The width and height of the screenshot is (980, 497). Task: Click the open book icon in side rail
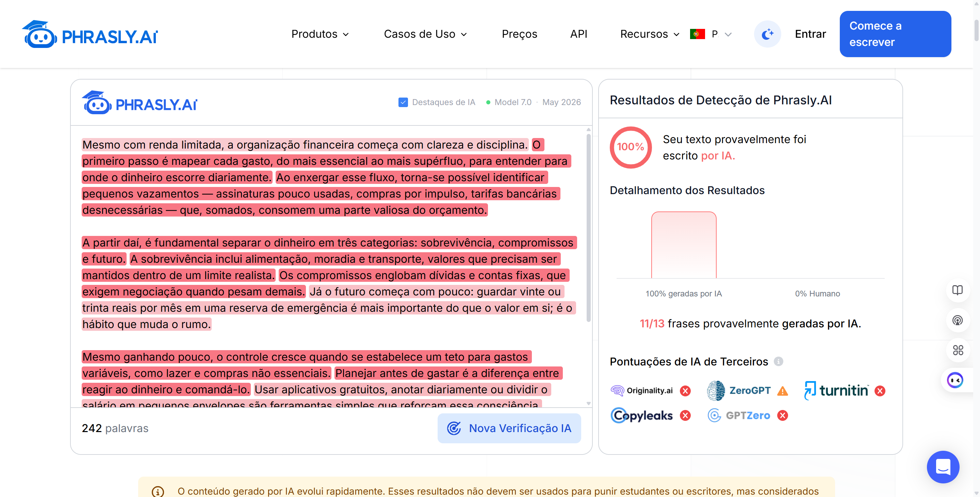[957, 290]
